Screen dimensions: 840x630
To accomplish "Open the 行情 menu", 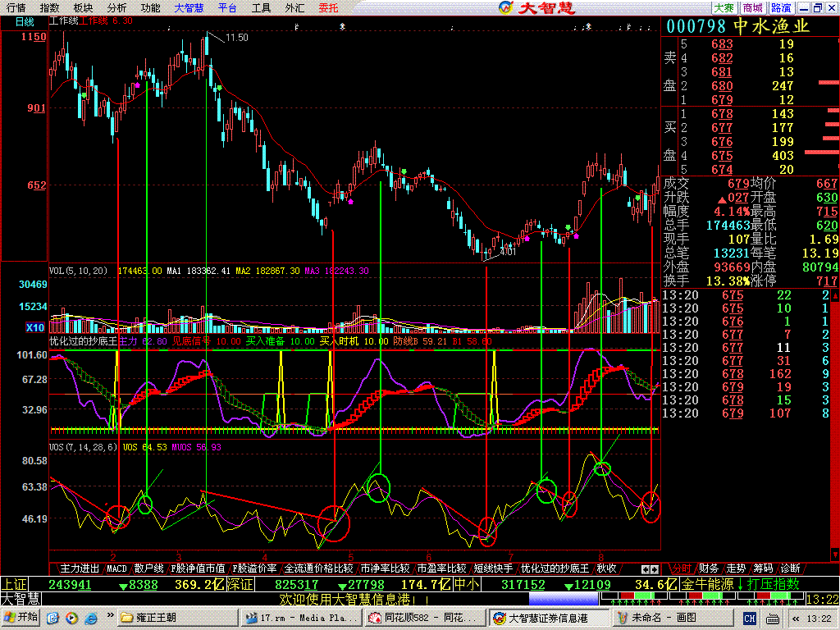I will 16,7.
